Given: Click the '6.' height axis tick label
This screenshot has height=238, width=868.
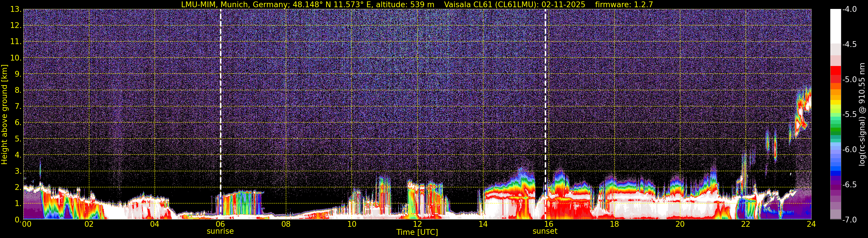Looking at the screenshot, I should pyautogui.click(x=18, y=123).
